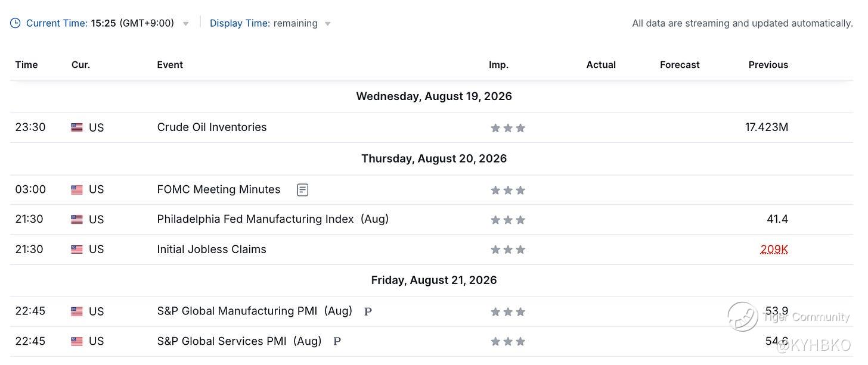Open Philadelphia Fed Manufacturing Index event

[273, 219]
